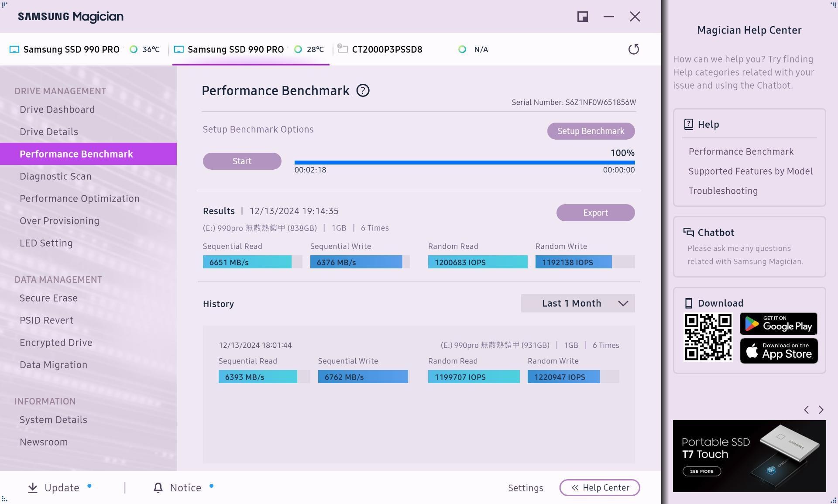Click the Setup Benchmark button
This screenshot has width=838, height=504.
tap(591, 131)
